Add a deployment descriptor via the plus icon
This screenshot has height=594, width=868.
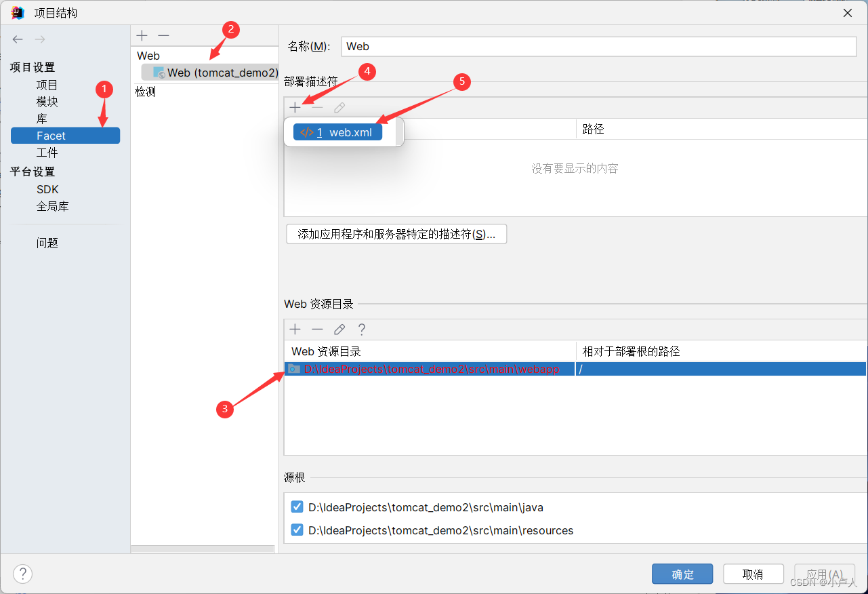point(295,106)
